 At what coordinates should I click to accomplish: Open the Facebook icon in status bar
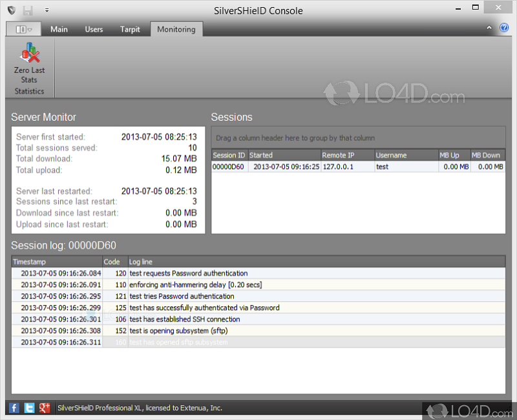[14, 408]
